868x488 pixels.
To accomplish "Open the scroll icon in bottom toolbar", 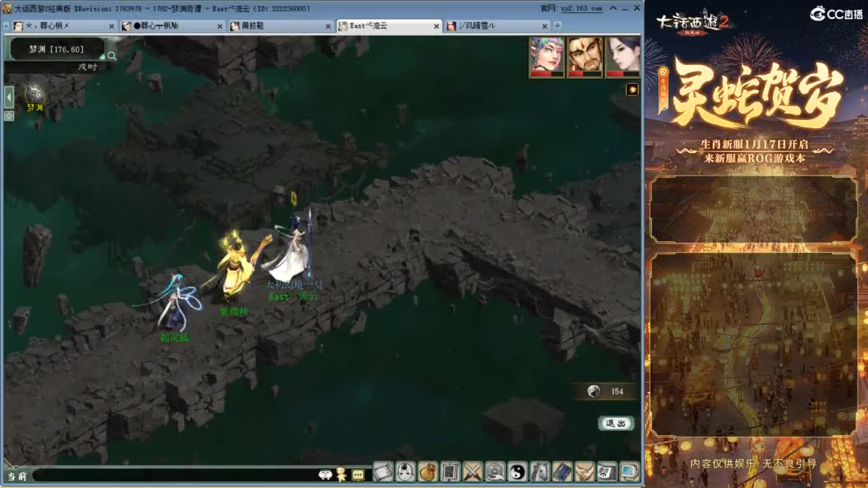I will (x=383, y=470).
